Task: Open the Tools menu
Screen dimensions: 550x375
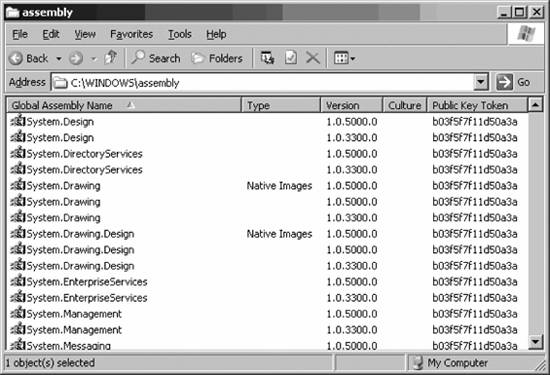Action: coord(180,34)
